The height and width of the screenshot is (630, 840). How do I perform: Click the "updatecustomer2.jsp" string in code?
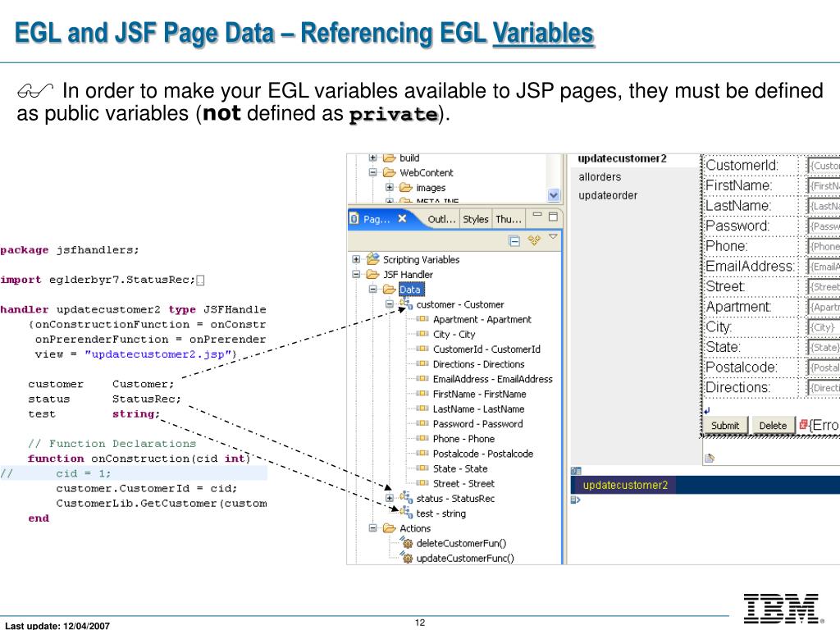click(x=158, y=354)
